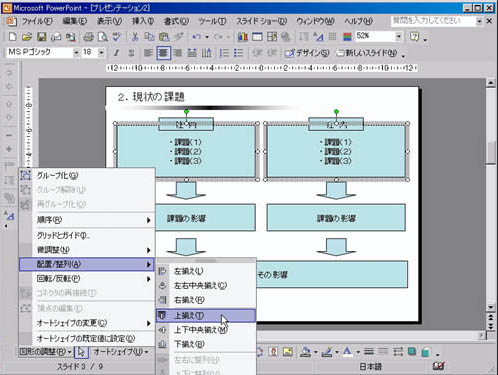Open the 挿入 menu

(x=143, y=21)
